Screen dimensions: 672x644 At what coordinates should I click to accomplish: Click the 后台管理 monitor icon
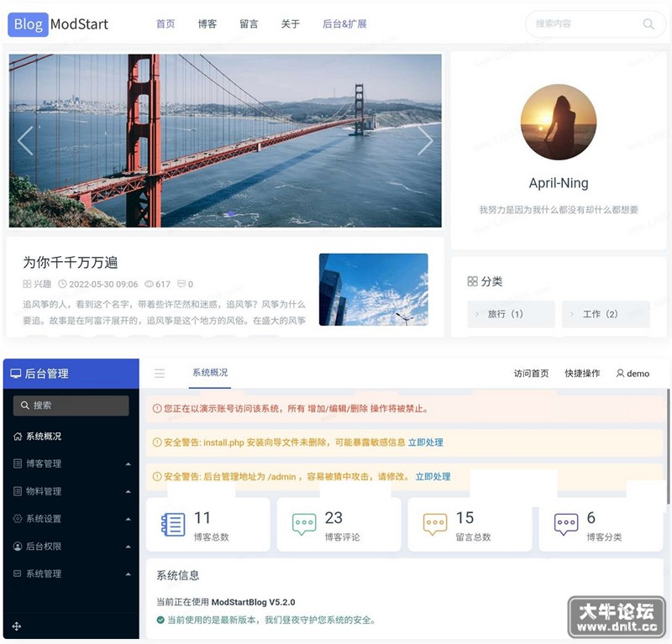coord(15,374)
